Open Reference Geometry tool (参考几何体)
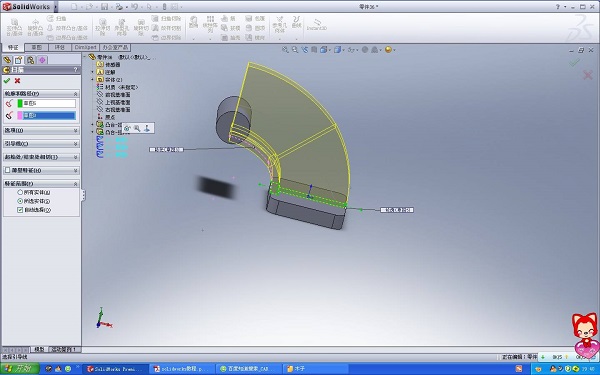The width and height of the screenshot is (600, 375). [279, 24]
